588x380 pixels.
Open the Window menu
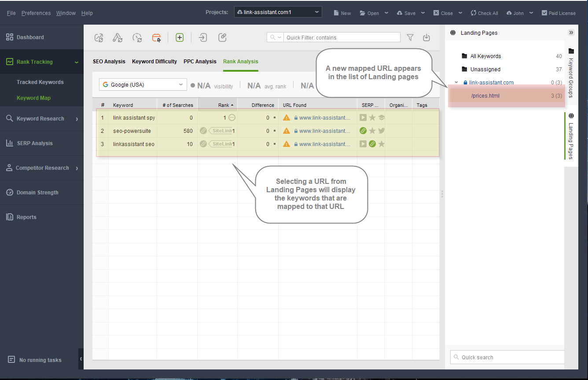point(66,13)
